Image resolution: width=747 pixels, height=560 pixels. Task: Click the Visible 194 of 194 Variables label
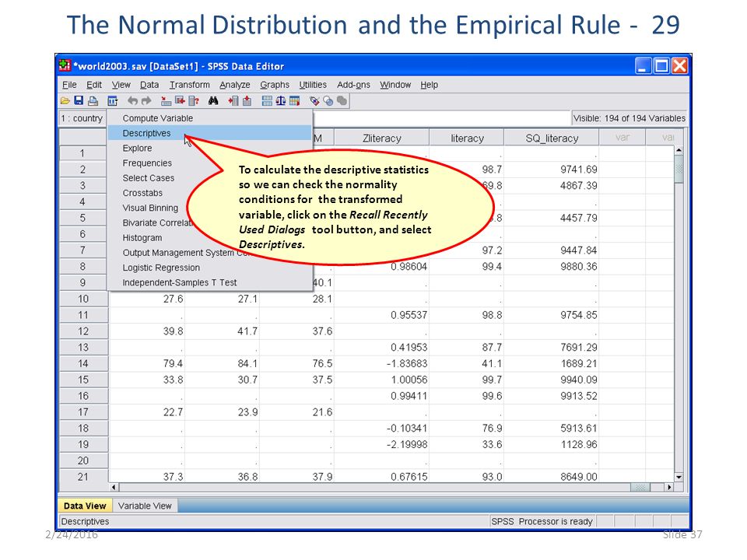[629, 118]
